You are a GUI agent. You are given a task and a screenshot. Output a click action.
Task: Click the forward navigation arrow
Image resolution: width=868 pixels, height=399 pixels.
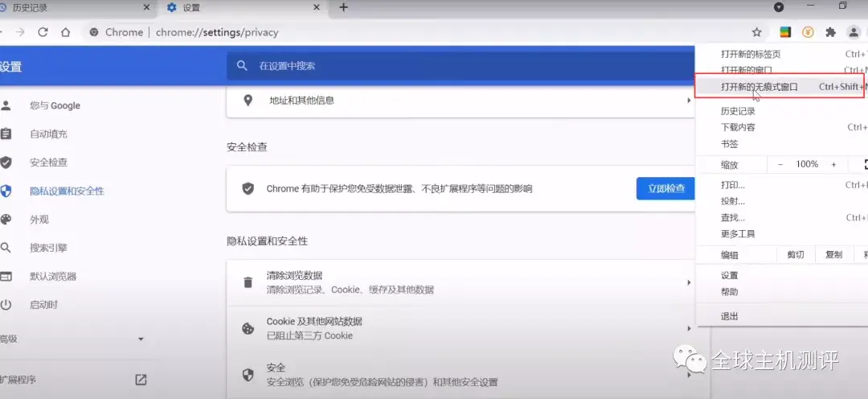pos(20,32)
